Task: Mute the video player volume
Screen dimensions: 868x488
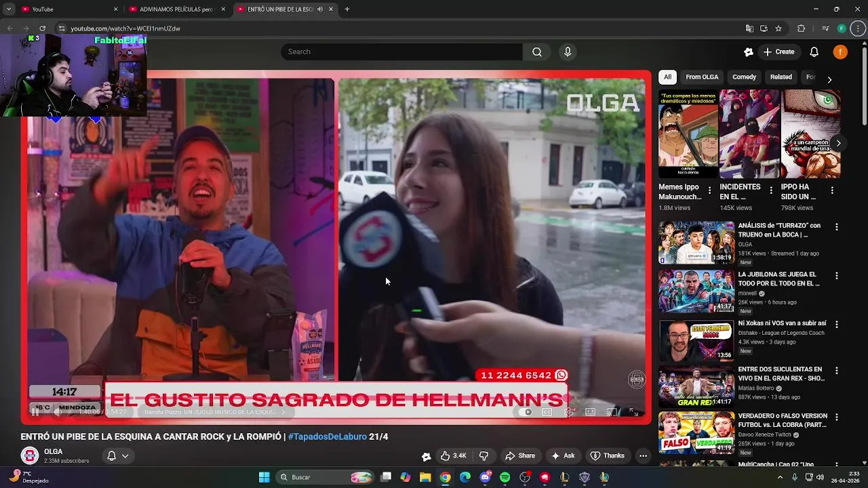Action: pos(58,411)
